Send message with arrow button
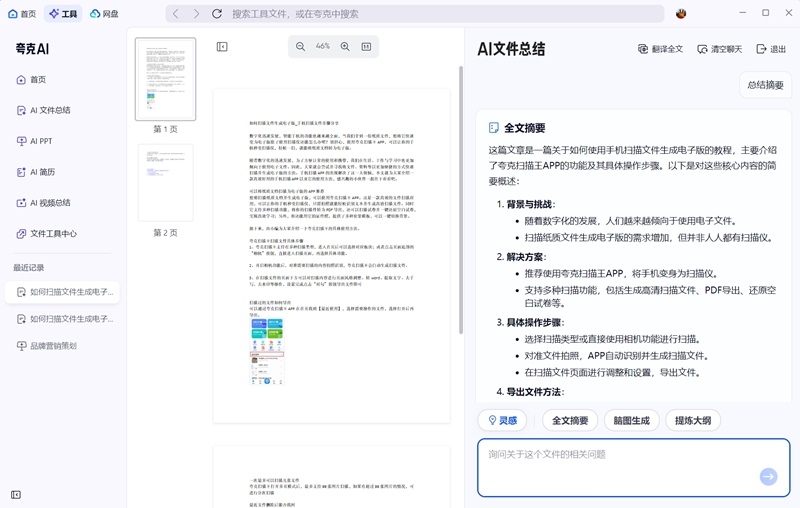 [768, 476]
